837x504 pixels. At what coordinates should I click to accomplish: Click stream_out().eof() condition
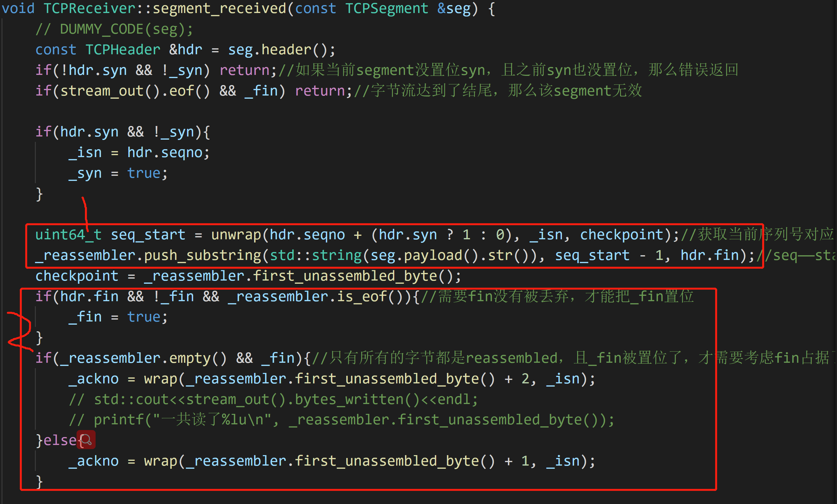(135, 91)
